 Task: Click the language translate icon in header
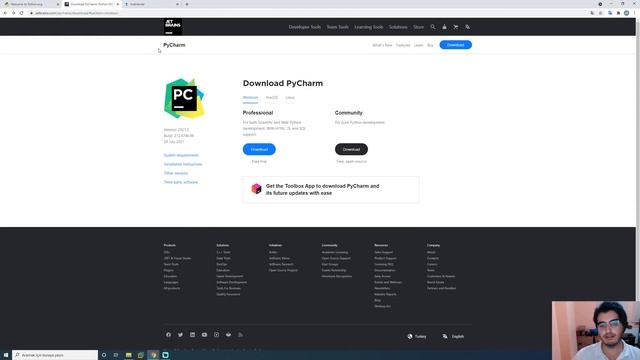coord(467,27)
